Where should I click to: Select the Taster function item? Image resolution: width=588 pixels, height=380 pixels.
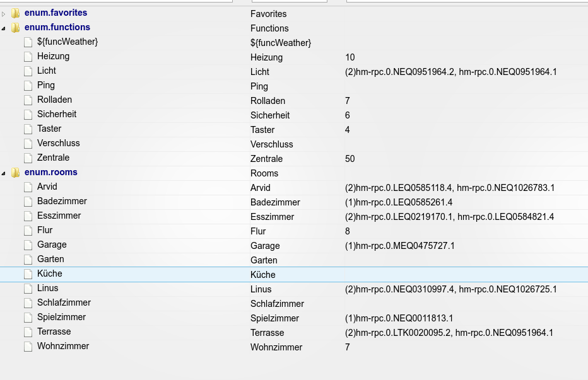point(49,129)
